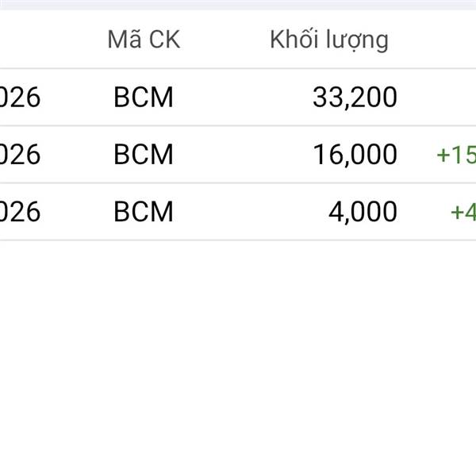Image resolution: width=476 pixels, height=476 pixels.
Task: Select the 16,000 volume cell
Action: [355, 155]
